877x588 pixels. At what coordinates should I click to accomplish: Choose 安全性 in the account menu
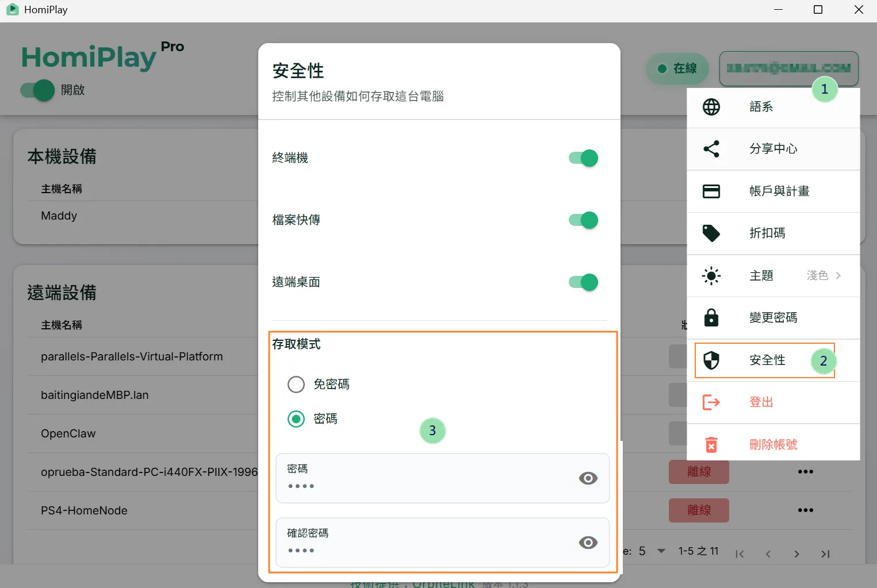773,360
